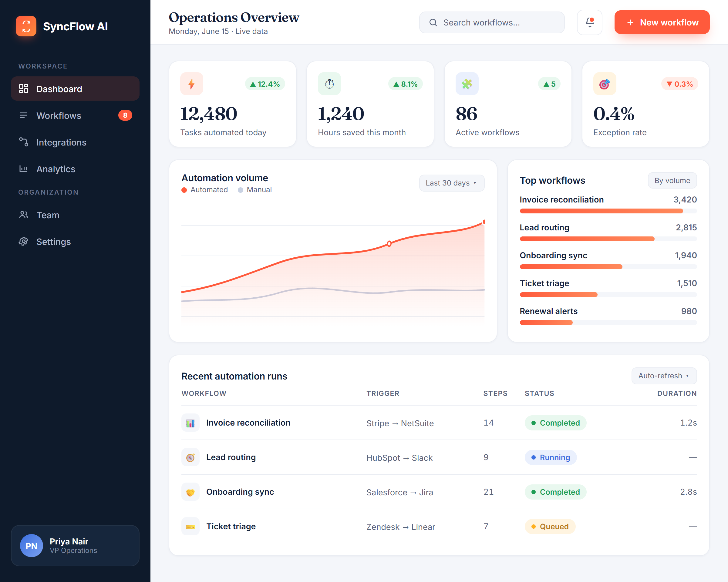Click the Search workflows input field

[x=492, y=23]
